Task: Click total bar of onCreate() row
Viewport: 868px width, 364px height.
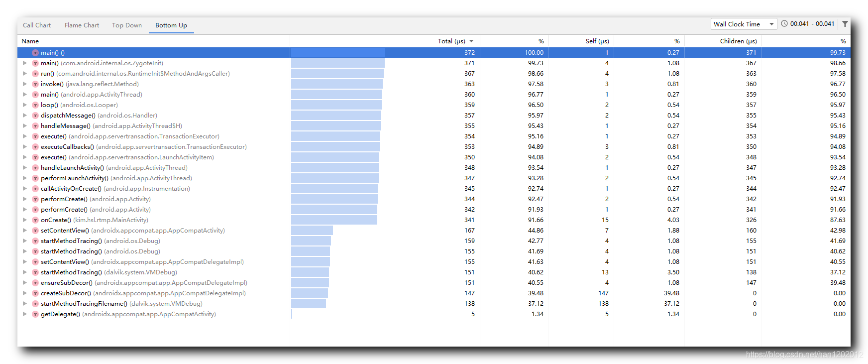Action: coord(334,220)
